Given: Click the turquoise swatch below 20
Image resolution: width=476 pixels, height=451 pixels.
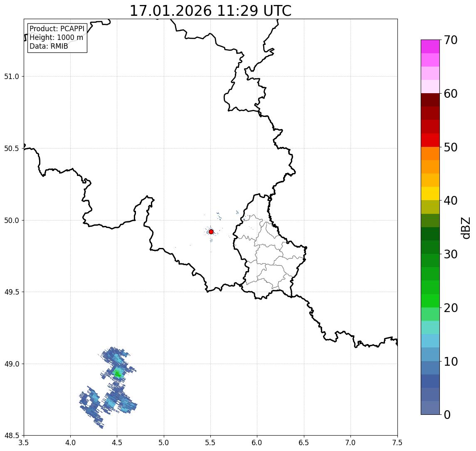Looking at the screenshot, I should pyautogui.click(x=430, y=327).
